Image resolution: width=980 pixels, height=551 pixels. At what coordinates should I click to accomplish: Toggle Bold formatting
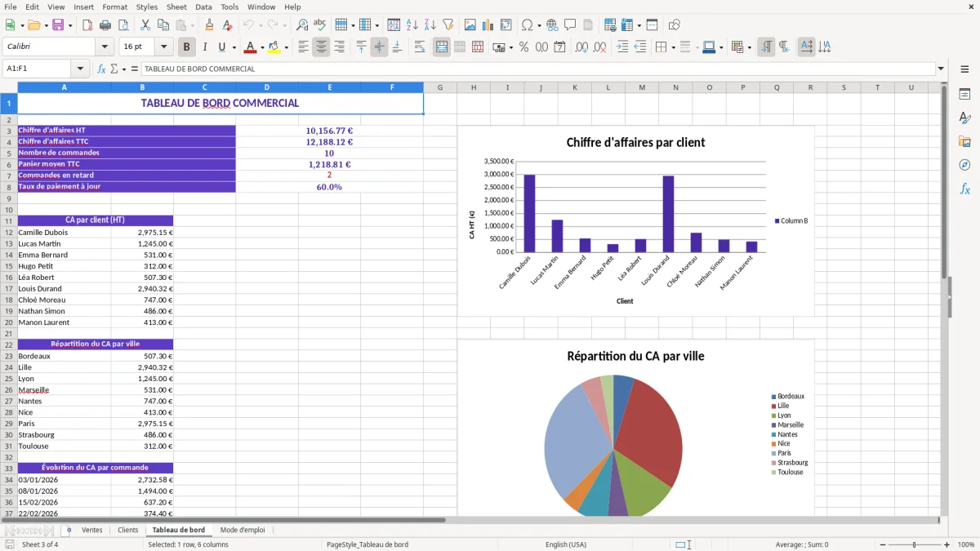[186, 47]
